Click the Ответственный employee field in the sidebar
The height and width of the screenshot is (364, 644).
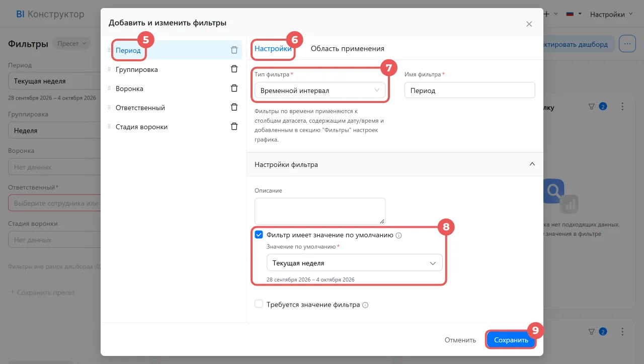(x=54, y=204)
